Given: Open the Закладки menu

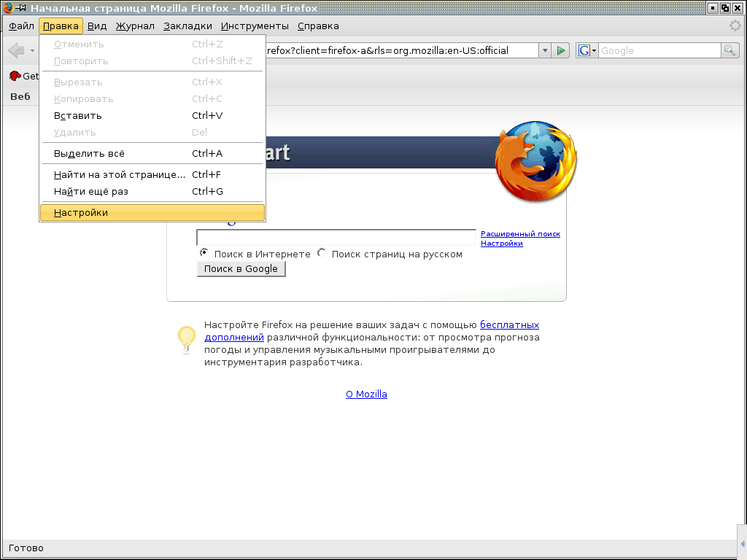Looking at the screenshot, I should click(x=187, y=26).
